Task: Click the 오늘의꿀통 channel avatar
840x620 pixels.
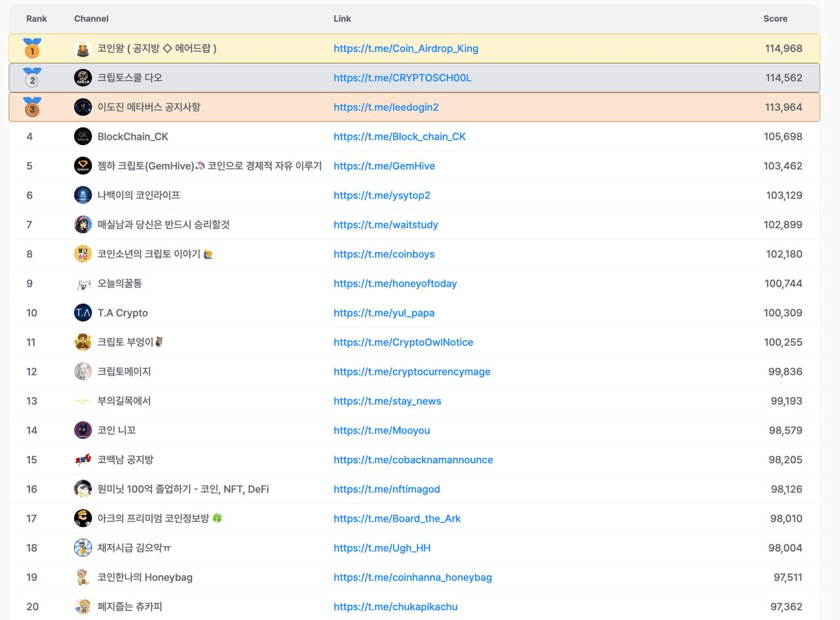Action: (83, 283)
